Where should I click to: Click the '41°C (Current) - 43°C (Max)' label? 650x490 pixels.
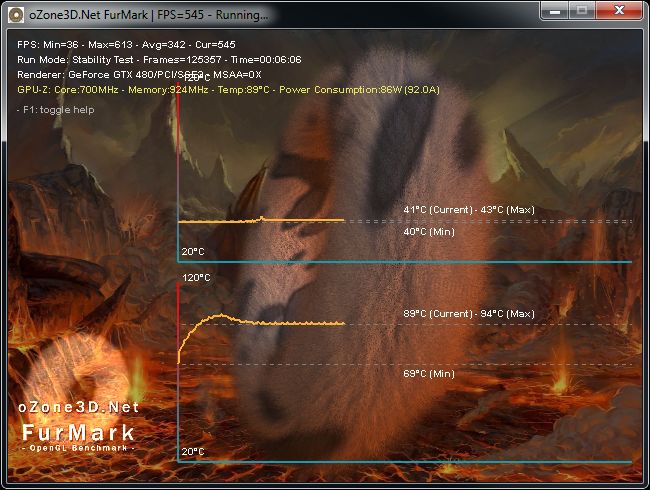click(x=469, y=210)
